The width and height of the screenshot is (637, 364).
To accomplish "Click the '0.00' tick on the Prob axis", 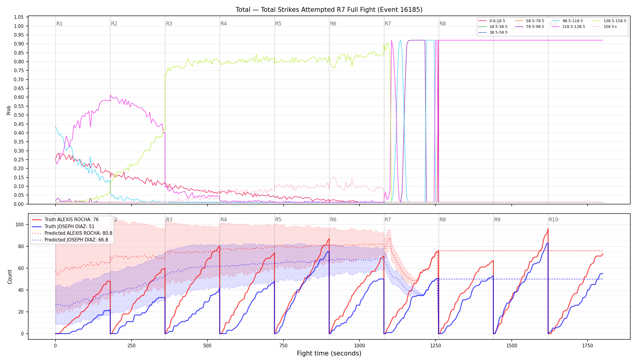I will coord(19,204).
